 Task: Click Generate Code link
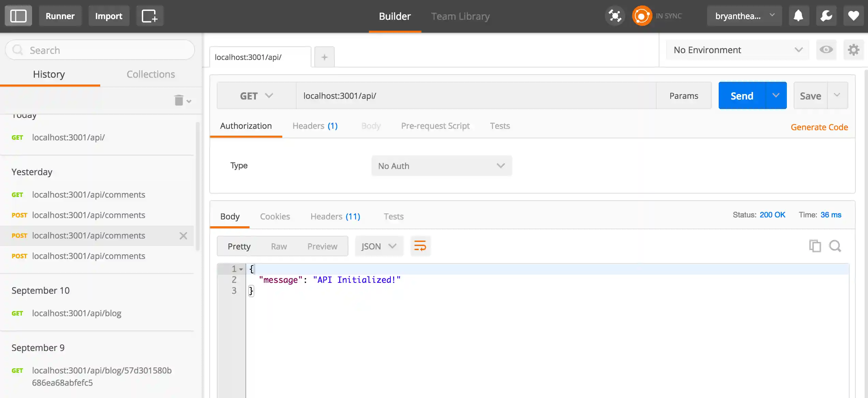point(819,127)
